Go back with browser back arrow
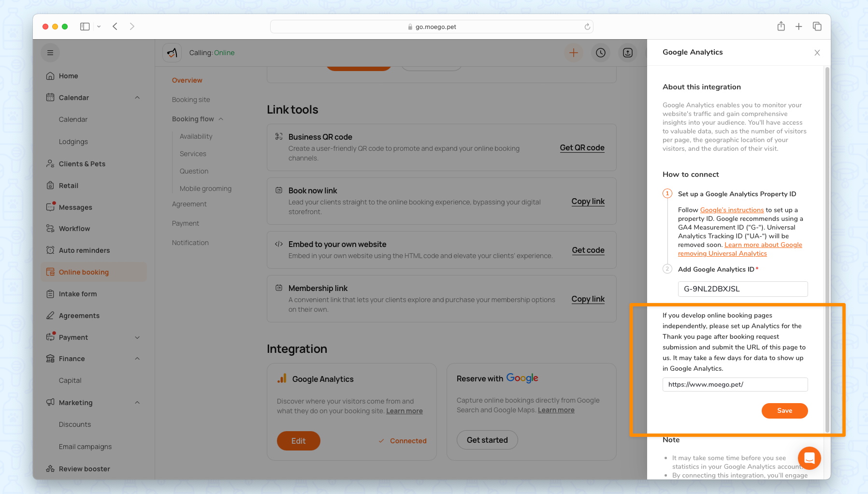 [115, 27]
